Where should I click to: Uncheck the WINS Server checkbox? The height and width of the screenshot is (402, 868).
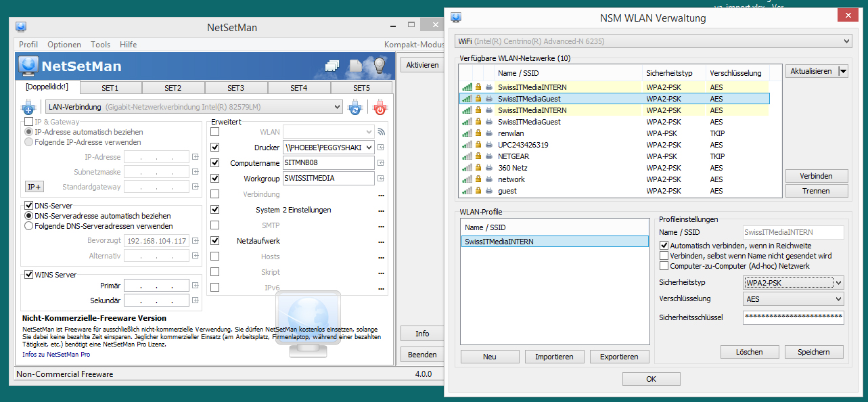(x=29, y=275)
